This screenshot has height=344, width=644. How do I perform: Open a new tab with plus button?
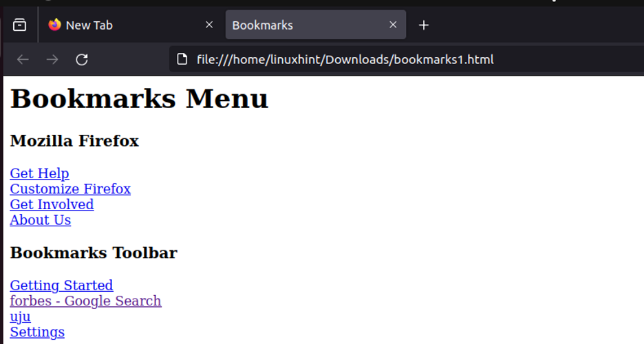424,25
